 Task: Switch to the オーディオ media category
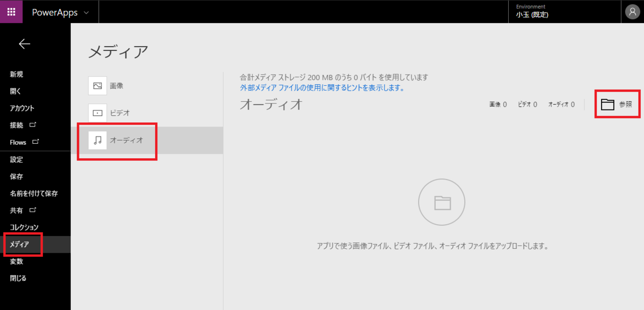tap(147, 141)
